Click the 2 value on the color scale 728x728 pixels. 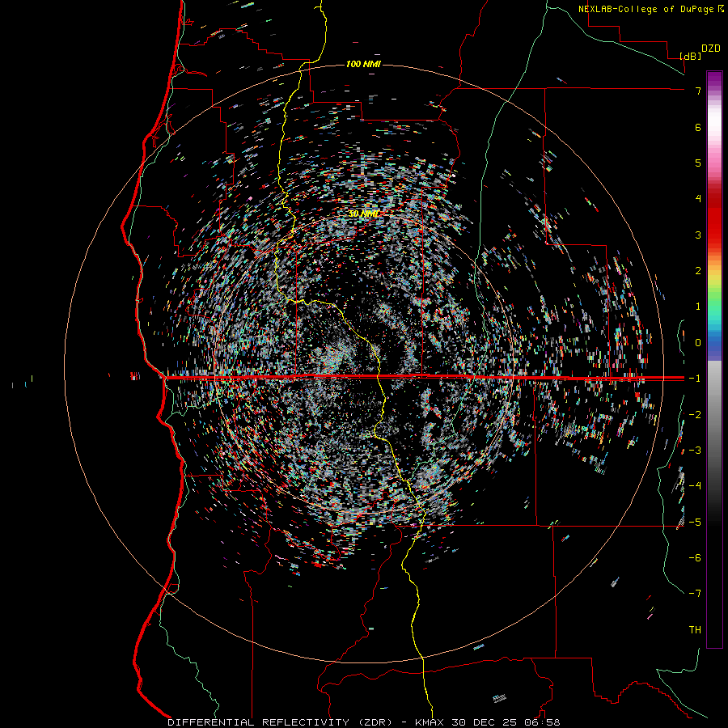coord(698,271)
